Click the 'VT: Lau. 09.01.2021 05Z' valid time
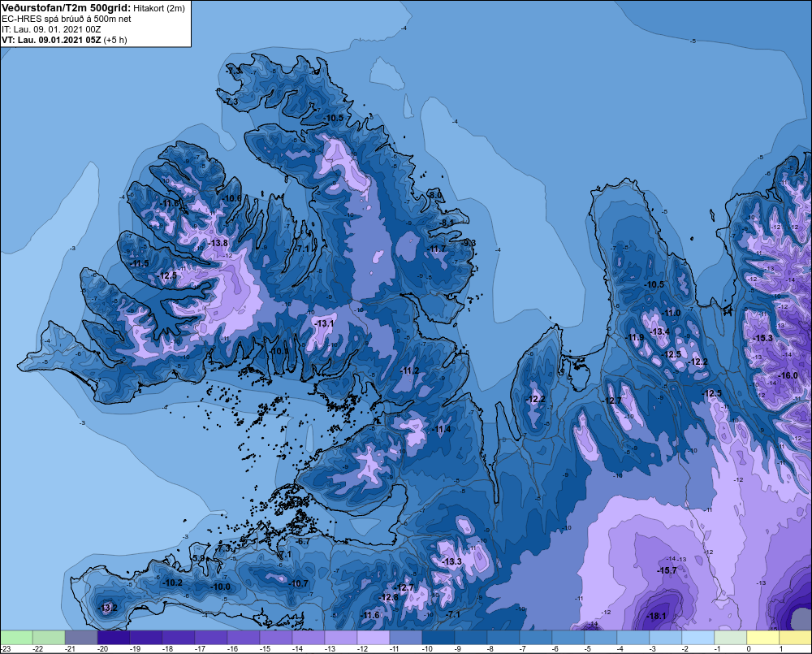The image size is (812, 654). pyautogui.click(x=51, y=40)
